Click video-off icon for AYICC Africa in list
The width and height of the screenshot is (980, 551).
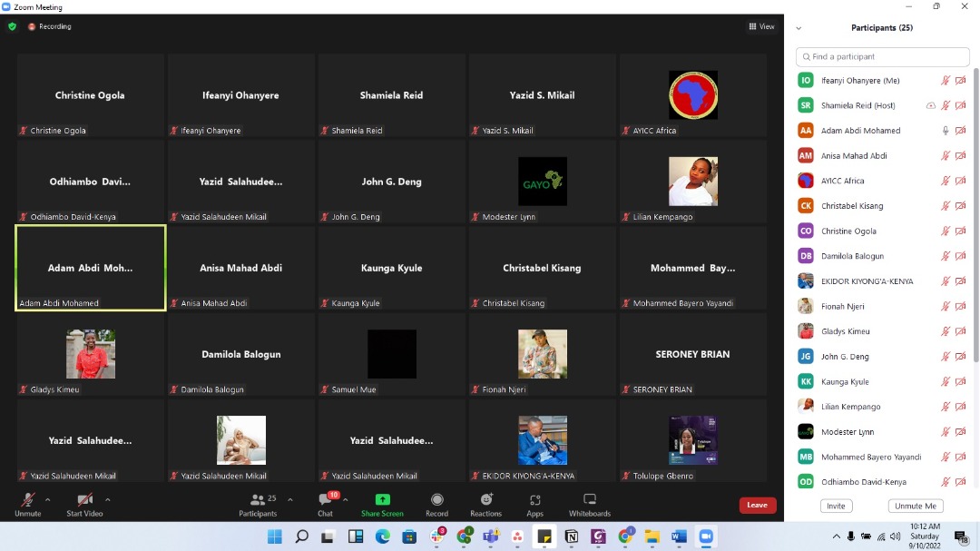(961, 181)
